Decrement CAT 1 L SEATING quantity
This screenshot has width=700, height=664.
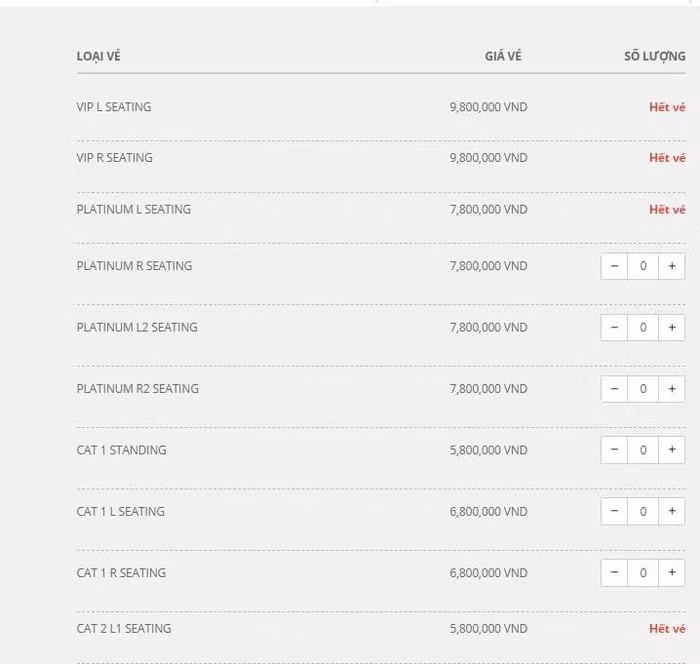614,512
